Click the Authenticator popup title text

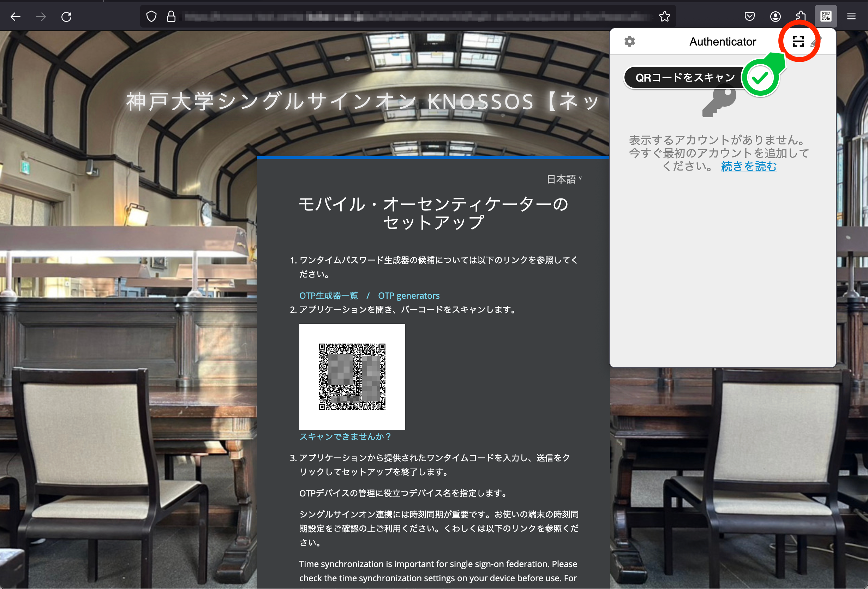[x=722, y=41]
